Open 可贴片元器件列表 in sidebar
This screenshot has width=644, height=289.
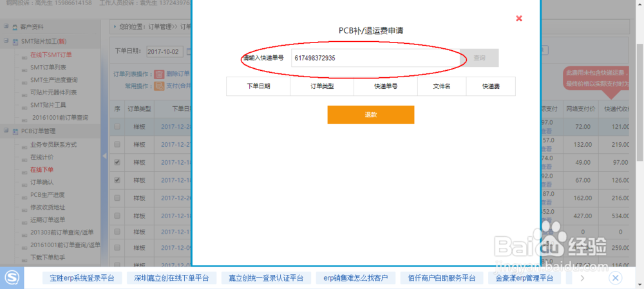[54, 93]
